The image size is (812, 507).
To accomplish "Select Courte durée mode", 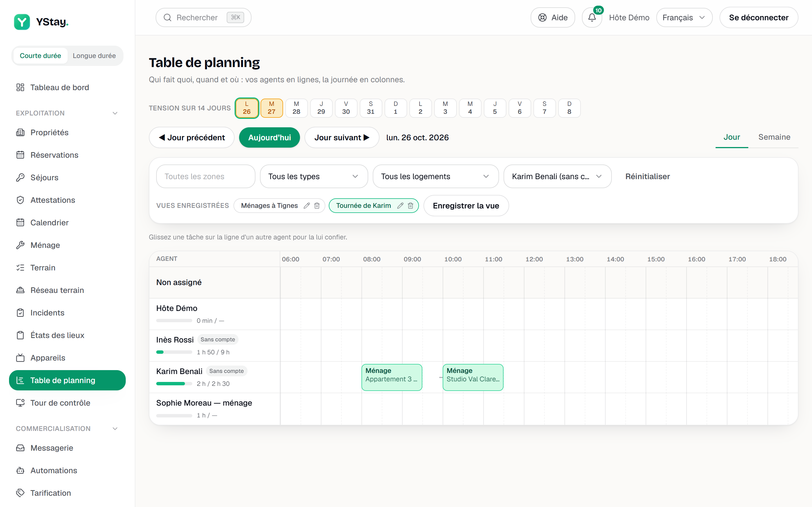I will [x=40, y=56].
